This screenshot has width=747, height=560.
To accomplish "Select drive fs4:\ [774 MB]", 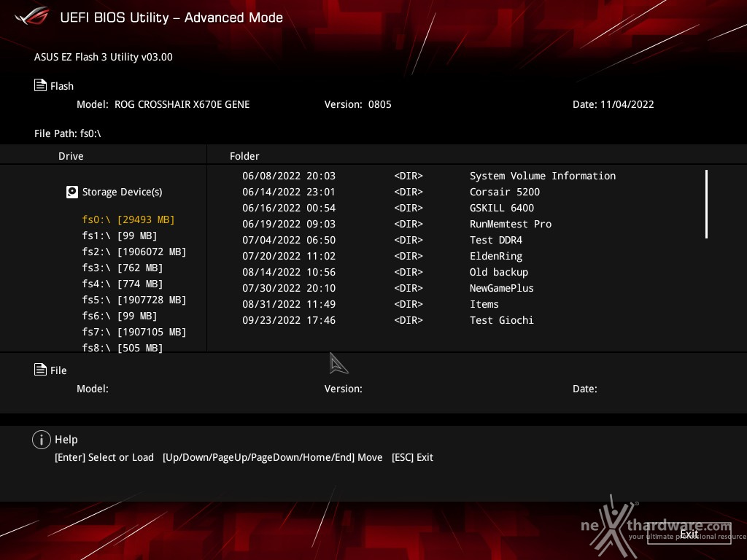I will point(123,284).
